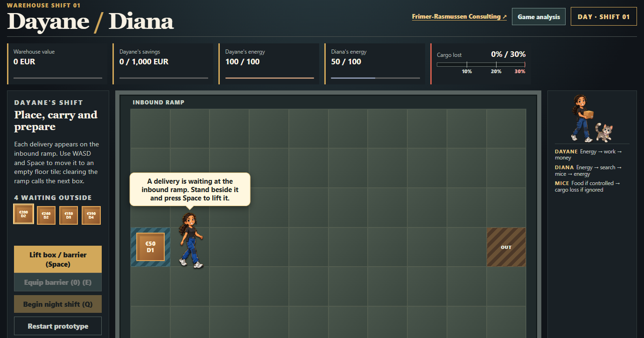Open Game analysis

[539, 17]
